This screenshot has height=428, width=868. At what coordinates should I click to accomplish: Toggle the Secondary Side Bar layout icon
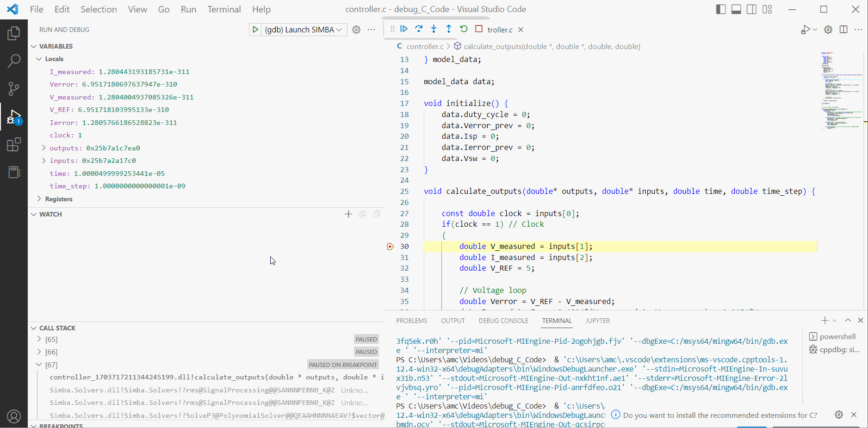click(x=752, y=9)
